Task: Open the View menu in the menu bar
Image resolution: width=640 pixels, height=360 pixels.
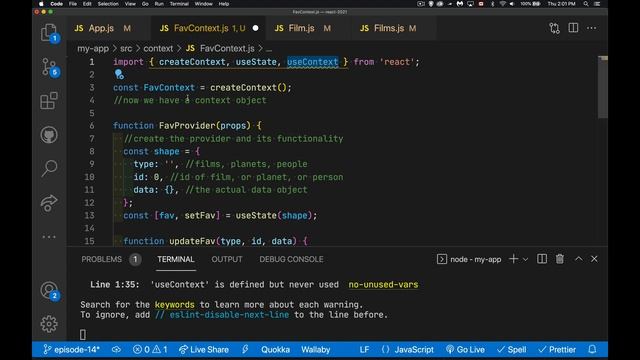Action: (x=130, y=4)
